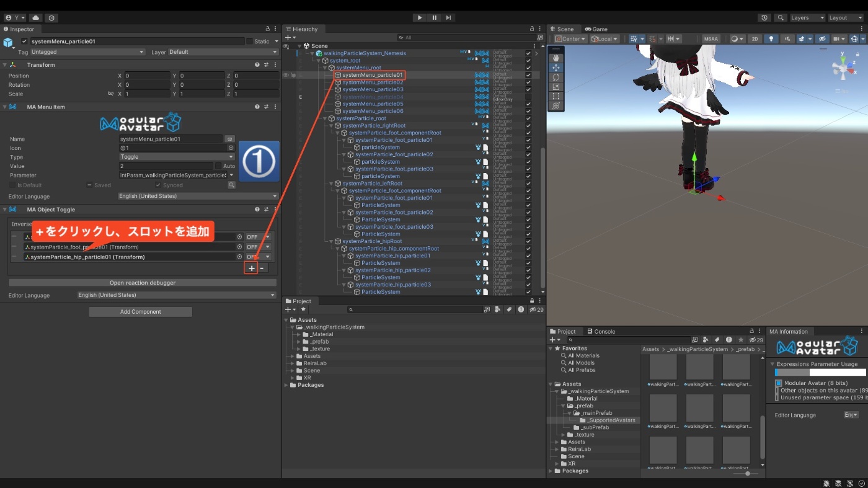Select the Hand tool in Scene view
Screen dimensions: 868x488
[556, 58]
